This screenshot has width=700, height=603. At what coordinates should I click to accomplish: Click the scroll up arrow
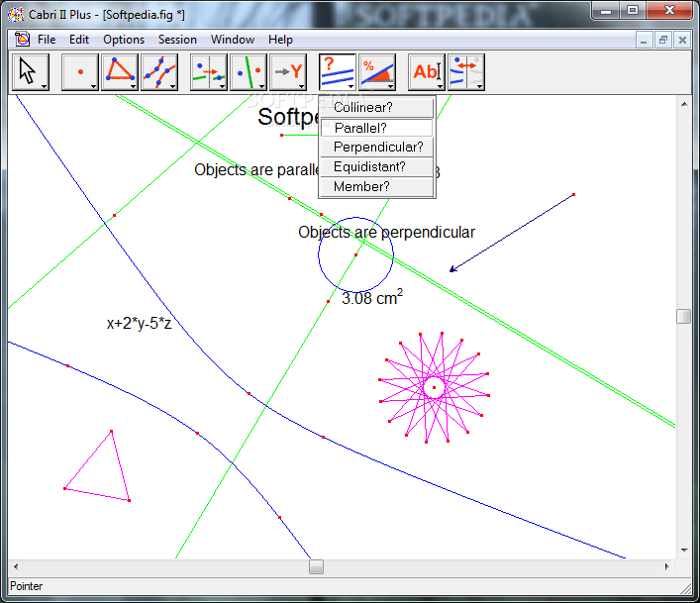point(684,104)
